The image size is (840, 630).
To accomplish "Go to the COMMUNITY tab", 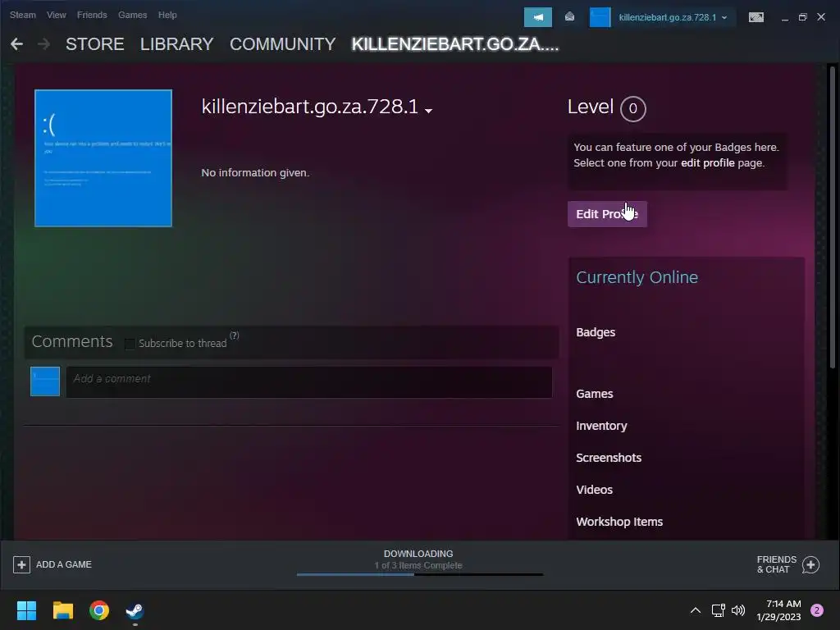I will click(x=283, y=44).
